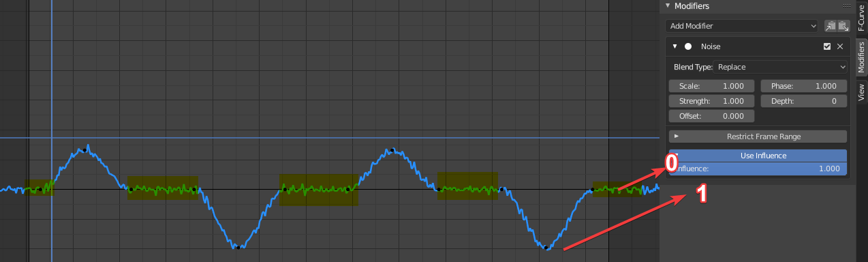The image size is (868, 262).
Task: Copy F-Curve modifiers with the copy icon
Action: 831,26
